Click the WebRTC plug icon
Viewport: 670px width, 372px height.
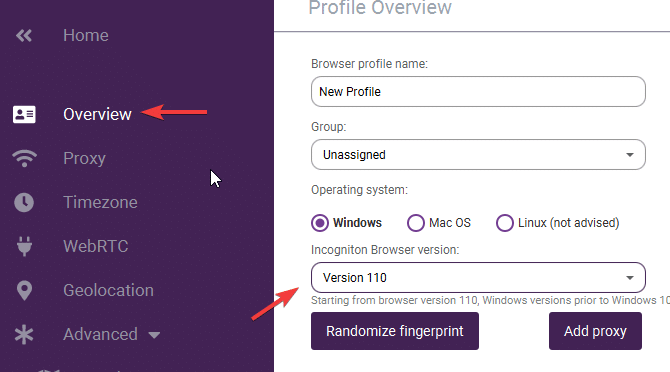click(24, 246)
